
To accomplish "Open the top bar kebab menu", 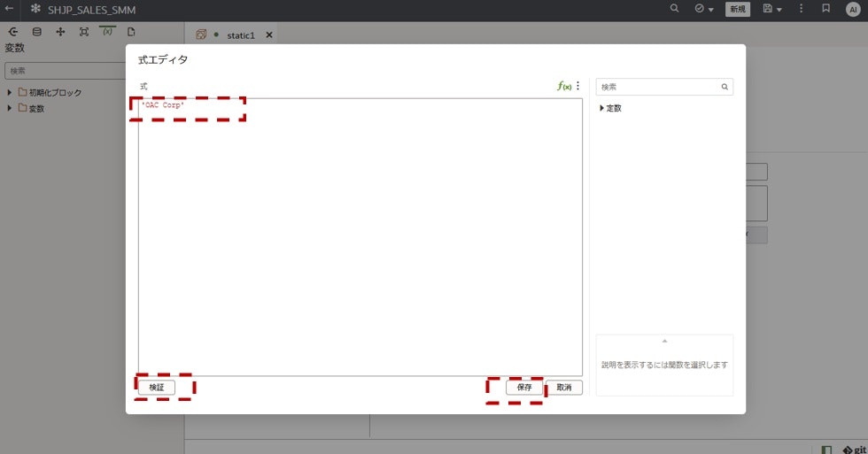I will click(801, 8).
